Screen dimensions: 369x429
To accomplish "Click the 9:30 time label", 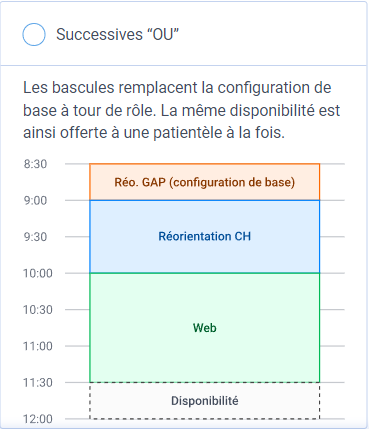I will coord(35,237).
